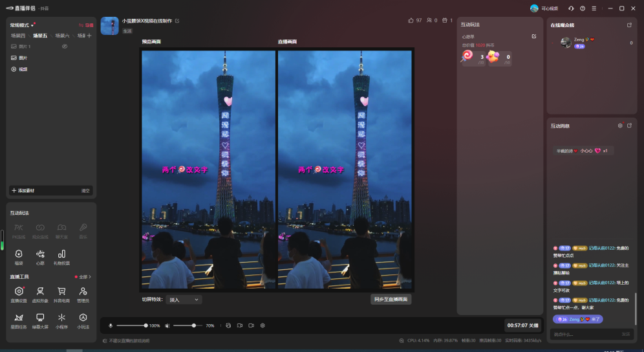Open the 常规模式 mode dropdown

point(22,25)
